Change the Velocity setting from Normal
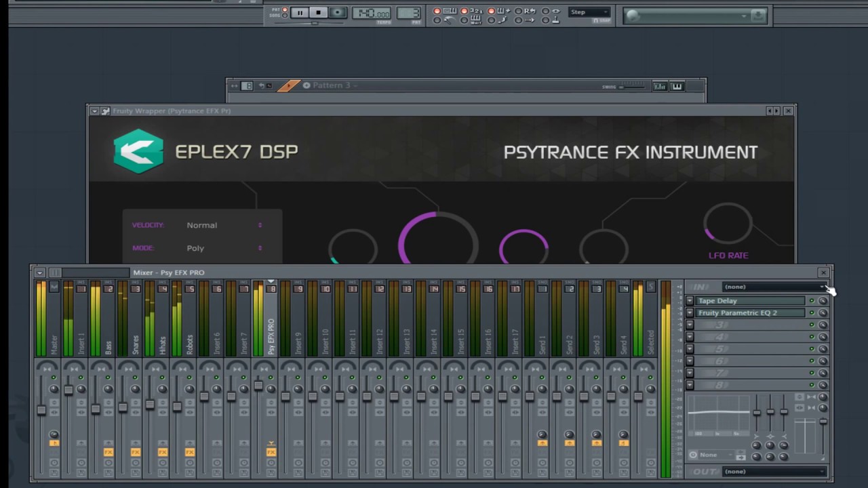The width and height of the screenshot is (868, 488). coord(224,225)
